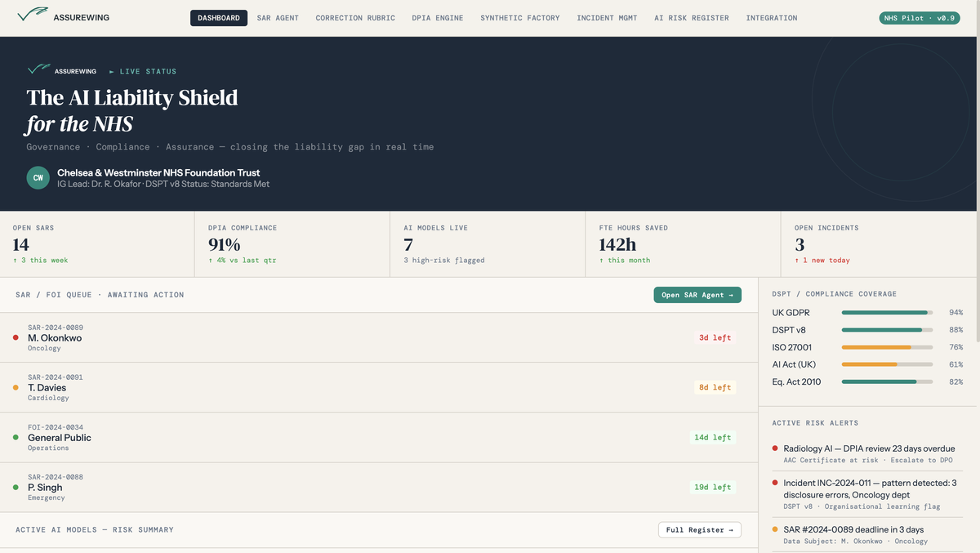Open the SAR-2024-0089 M. Okonkwo row

pos(379,337)
